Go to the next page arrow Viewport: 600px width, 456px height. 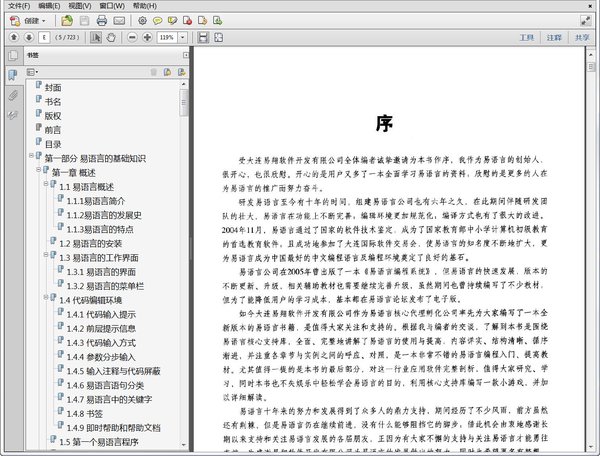point(29,37)
